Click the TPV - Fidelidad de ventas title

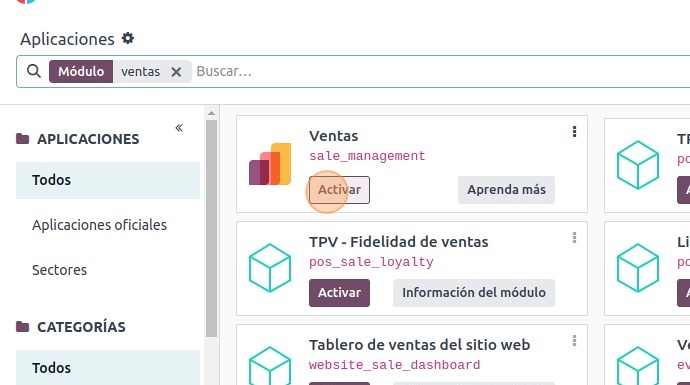tap(398, 242)
